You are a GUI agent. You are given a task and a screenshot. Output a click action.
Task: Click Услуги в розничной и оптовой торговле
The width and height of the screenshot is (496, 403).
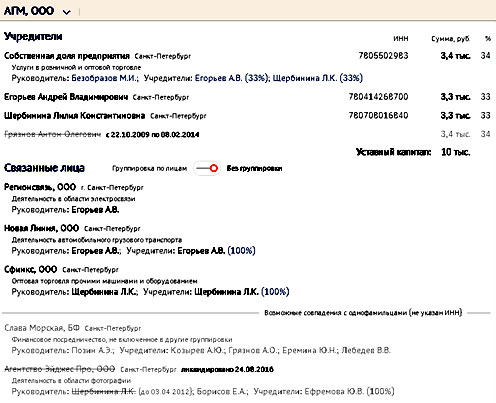pyautogui.click(x=76, y=67)
